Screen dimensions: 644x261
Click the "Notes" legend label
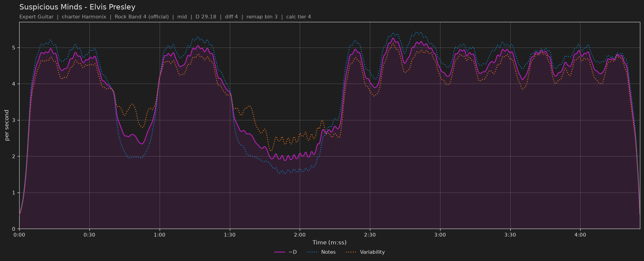point(328,252)
